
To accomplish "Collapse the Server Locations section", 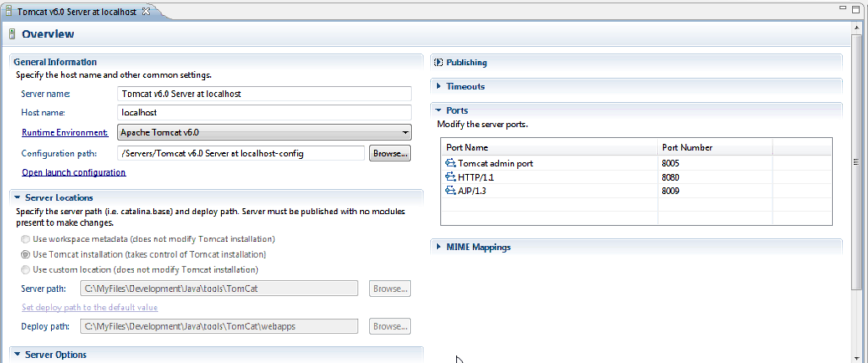I will [x=18, y=197].
